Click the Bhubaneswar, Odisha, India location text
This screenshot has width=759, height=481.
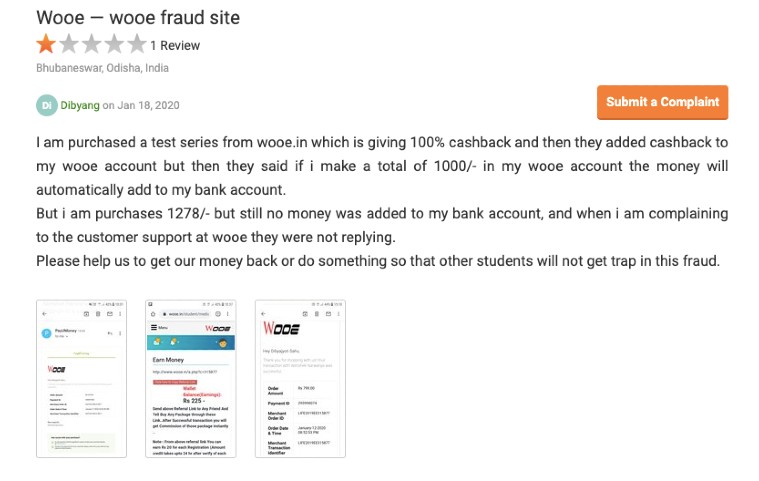(x=102, y=68)
